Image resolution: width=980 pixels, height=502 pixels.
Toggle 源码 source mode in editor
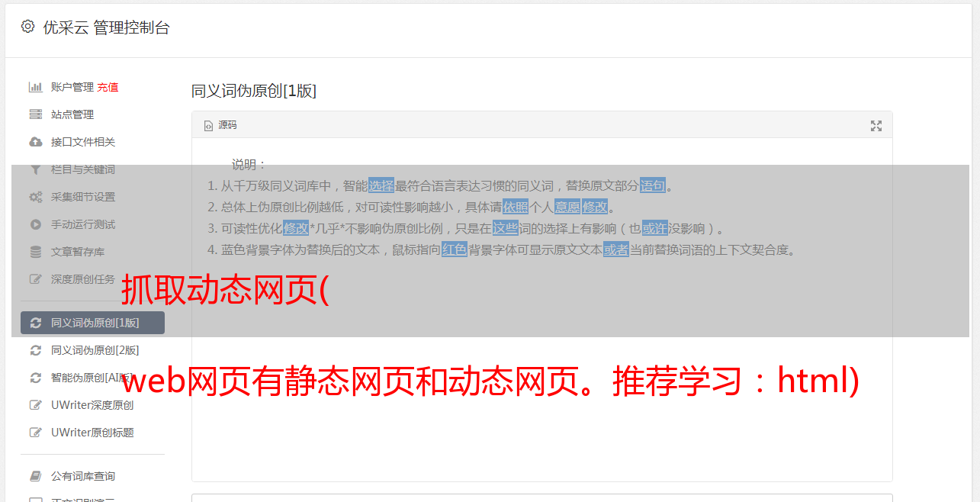(220, 125)
